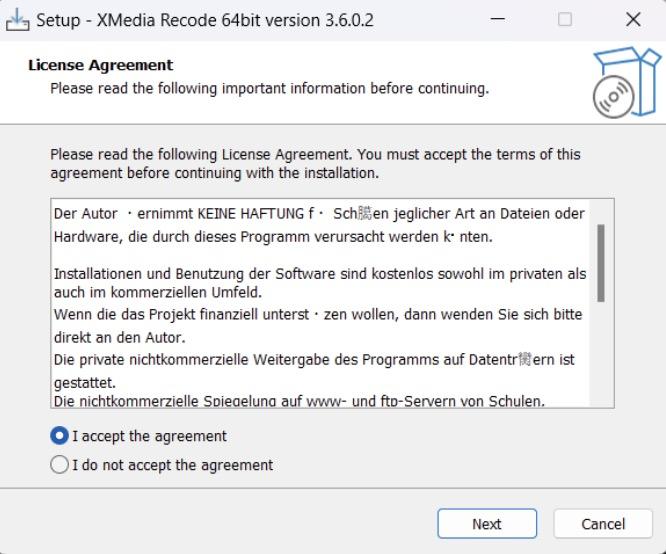Click the greyed-out maximize button
The height and width of the screenshot is (554, 666).
(x=564, y=20)
